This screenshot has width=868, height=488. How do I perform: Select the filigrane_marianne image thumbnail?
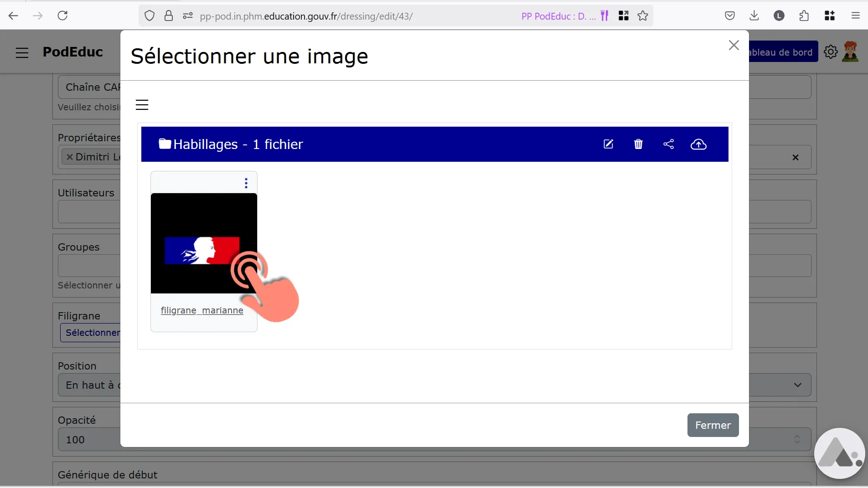coord(204,243)
